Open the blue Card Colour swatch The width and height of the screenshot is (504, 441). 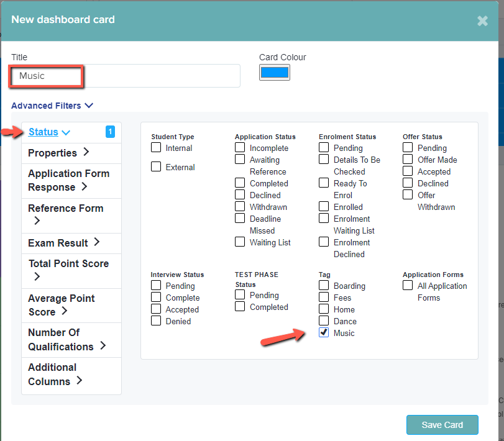(x=275, y=72)
